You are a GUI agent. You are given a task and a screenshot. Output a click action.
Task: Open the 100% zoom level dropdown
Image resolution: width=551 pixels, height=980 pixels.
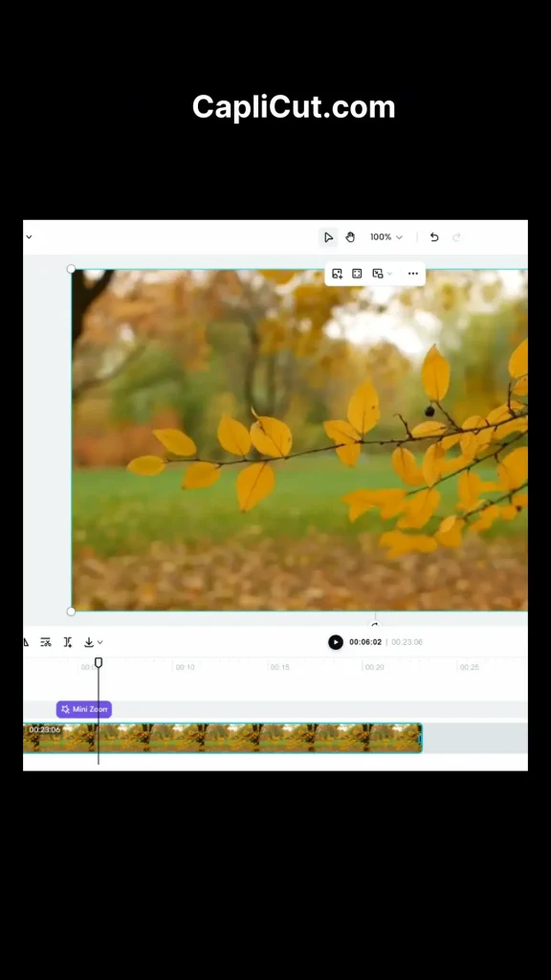386,237
